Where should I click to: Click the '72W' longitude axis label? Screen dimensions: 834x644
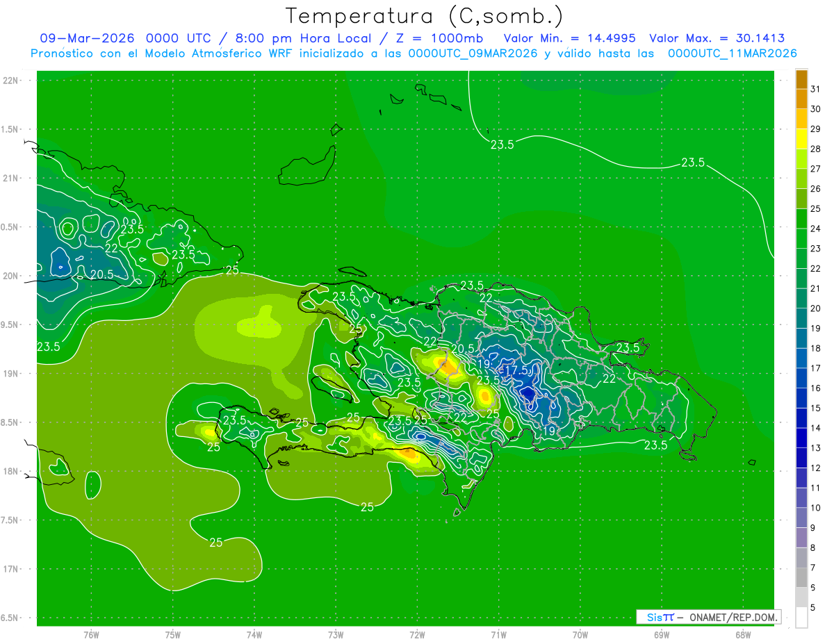click(x=417, y=635)
